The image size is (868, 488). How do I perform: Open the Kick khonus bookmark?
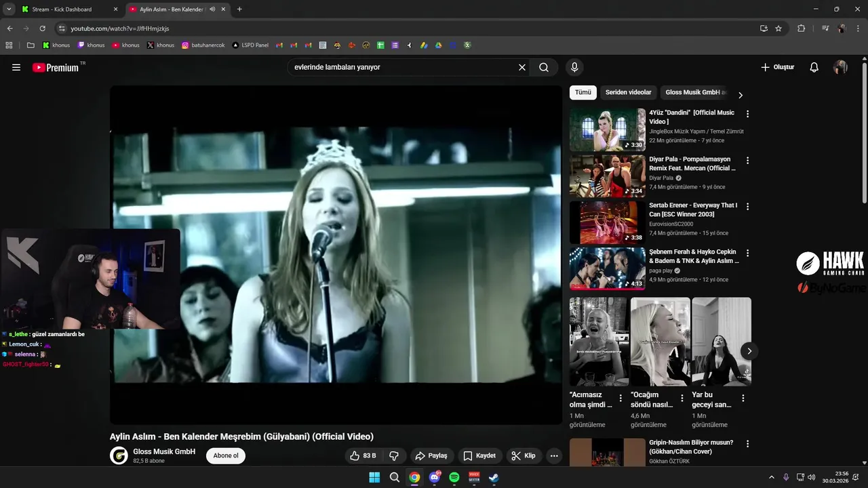[x=56, y=45]
